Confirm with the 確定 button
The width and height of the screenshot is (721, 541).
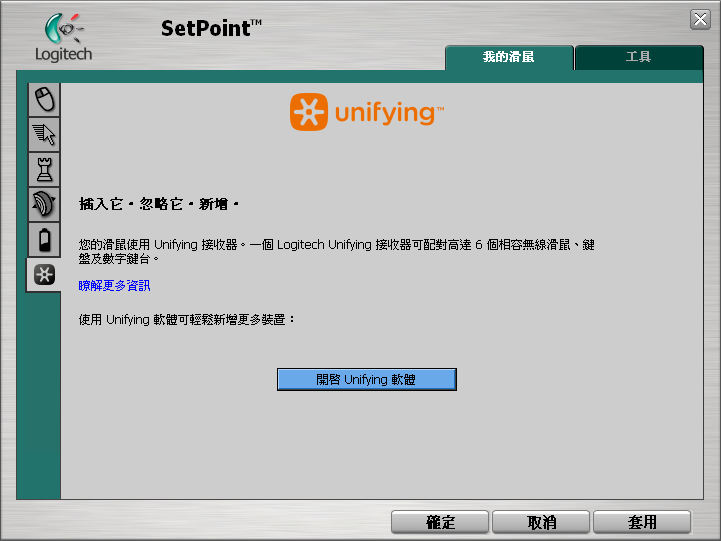pos(440,522)
